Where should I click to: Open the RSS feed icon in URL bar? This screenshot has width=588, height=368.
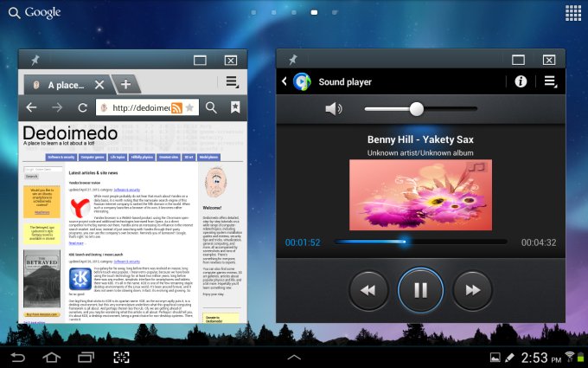pyautogui.click(x=176, y=107)
